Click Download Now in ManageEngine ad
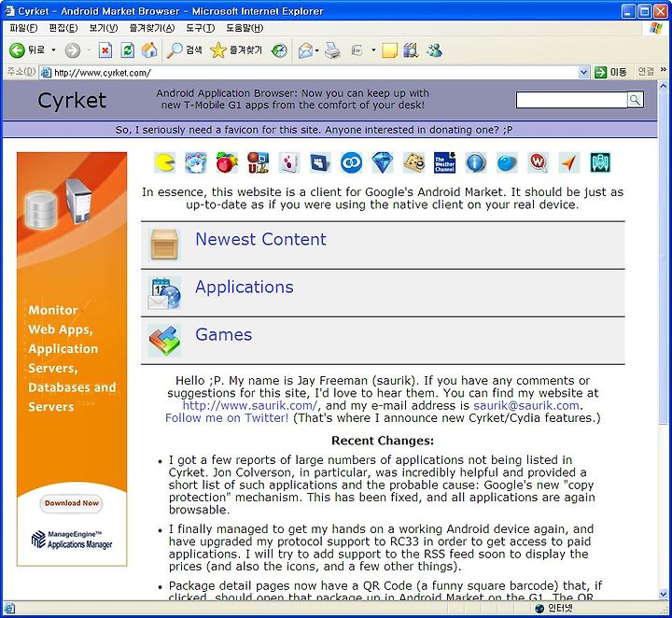672x618 pixels. click(x=72, y=503)
